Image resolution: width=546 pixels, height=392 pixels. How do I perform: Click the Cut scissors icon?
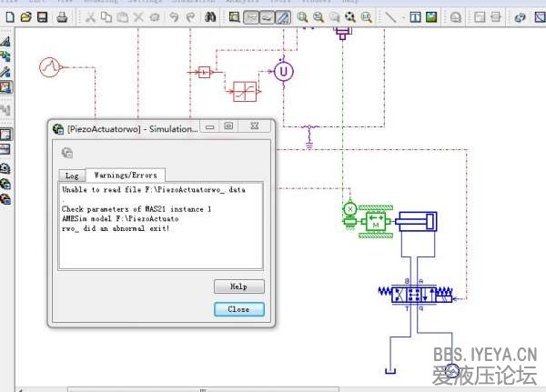[91, 17]
